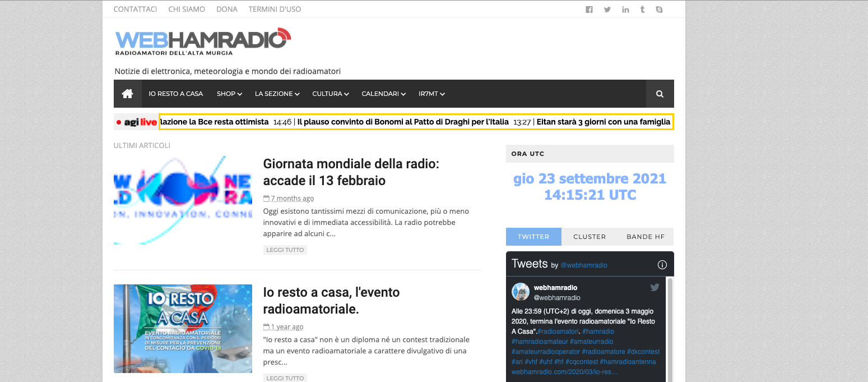Open the Skype icon at top right
Image resolution: width=868 pixels, height=382 pixels.
coord(659,9)
